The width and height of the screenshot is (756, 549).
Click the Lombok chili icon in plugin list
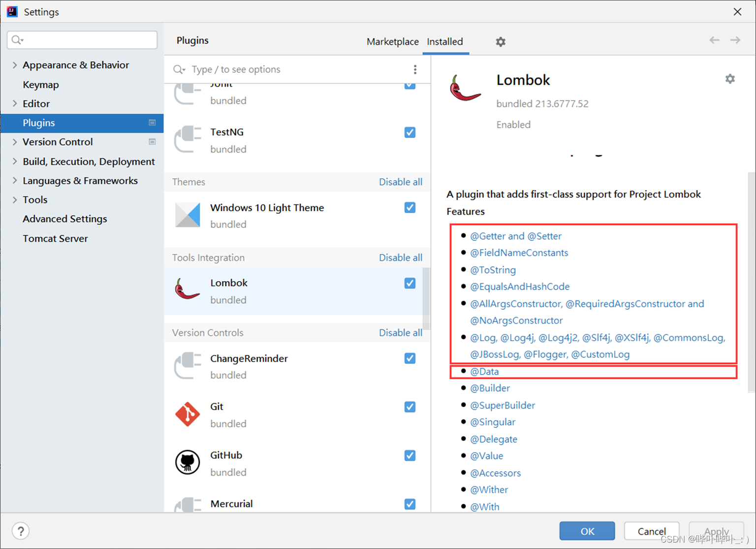point(188,290)
